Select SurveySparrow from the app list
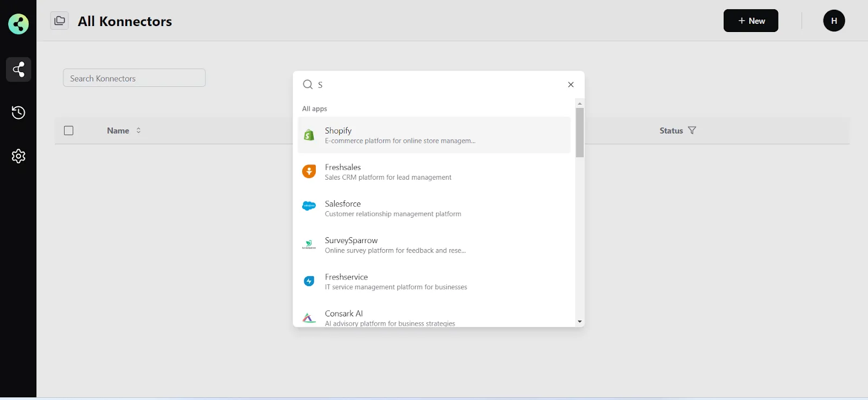868x400 pixels. point(434,245)
